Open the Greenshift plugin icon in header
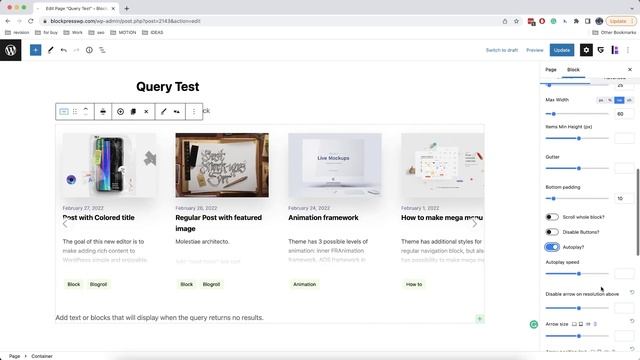 [600, 50]
